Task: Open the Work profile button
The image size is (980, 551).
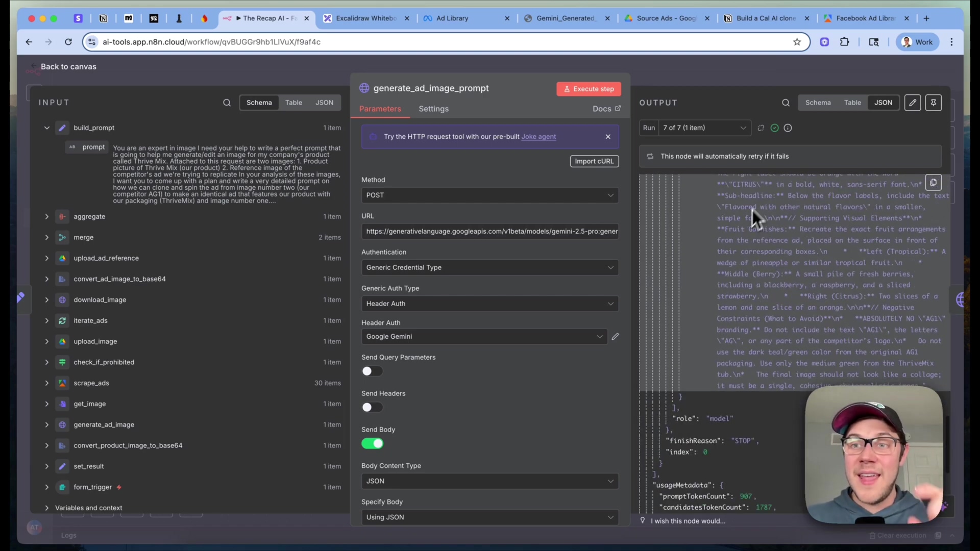Action: coord(918,42)
